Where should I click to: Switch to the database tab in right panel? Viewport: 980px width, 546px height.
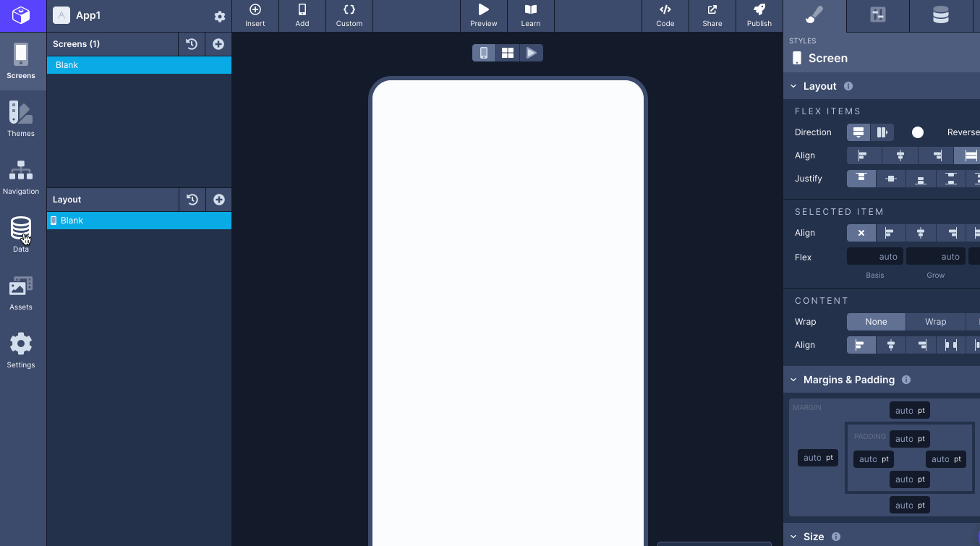pyautogui.click(x=940, y=14)
